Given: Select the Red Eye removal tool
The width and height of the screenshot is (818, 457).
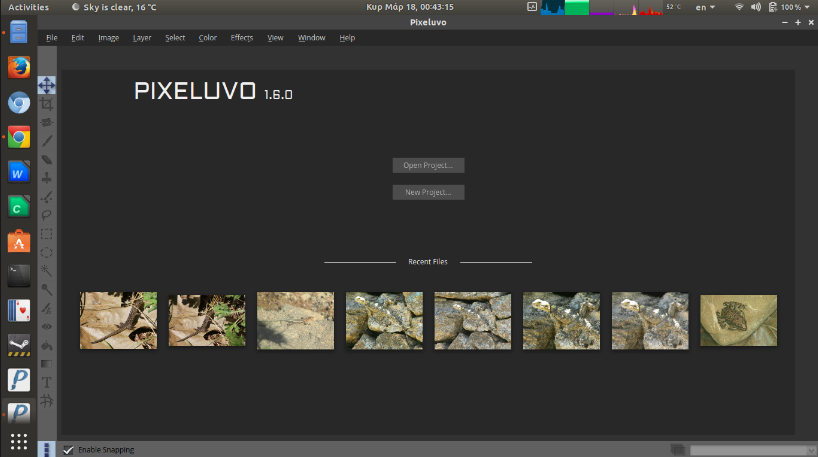Looking at the screenshot, I should [46, 327].
